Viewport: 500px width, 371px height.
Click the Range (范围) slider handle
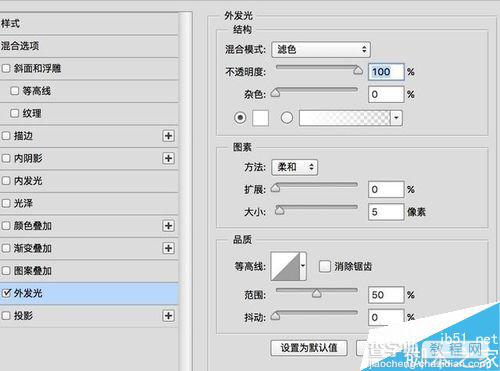(317, 293)
